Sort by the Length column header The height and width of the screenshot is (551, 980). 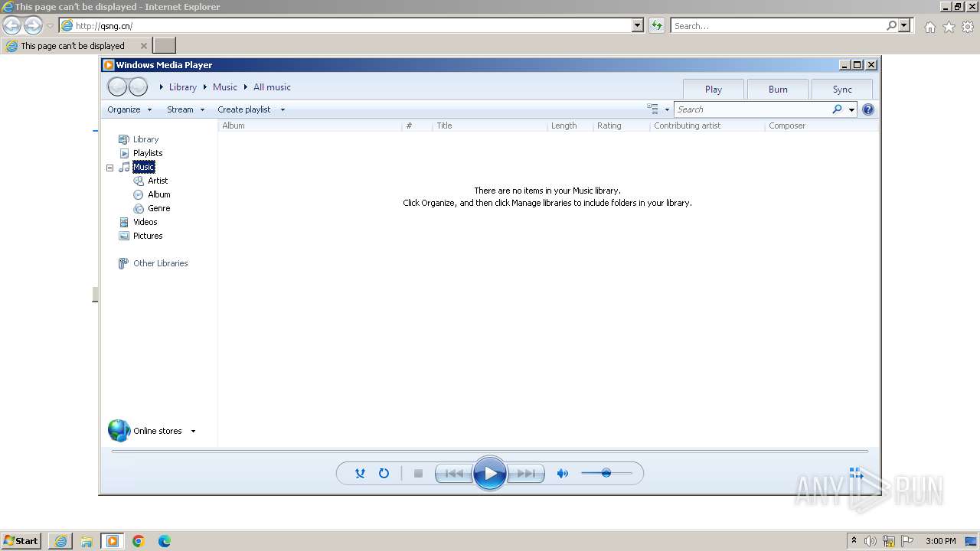pos(570,126)
